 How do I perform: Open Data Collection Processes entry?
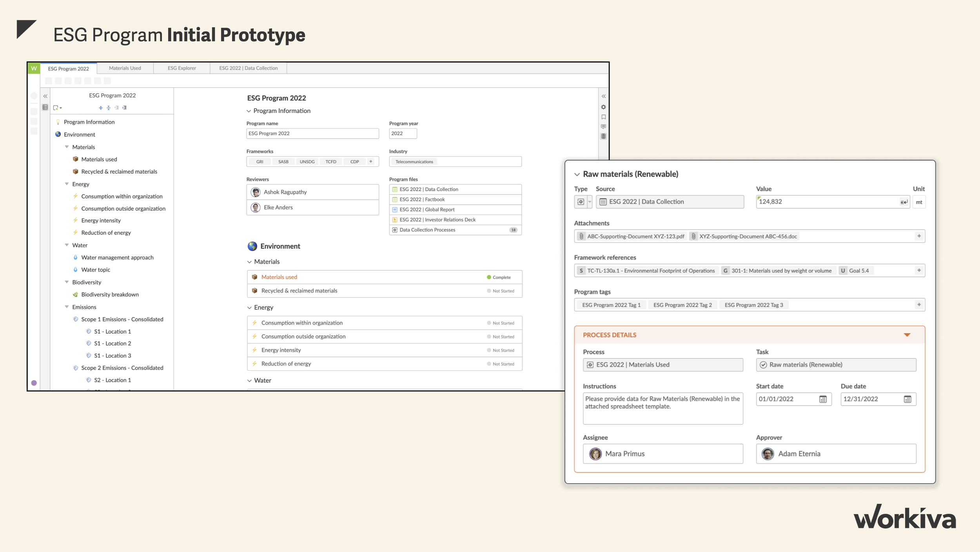(x=455, y=230)
